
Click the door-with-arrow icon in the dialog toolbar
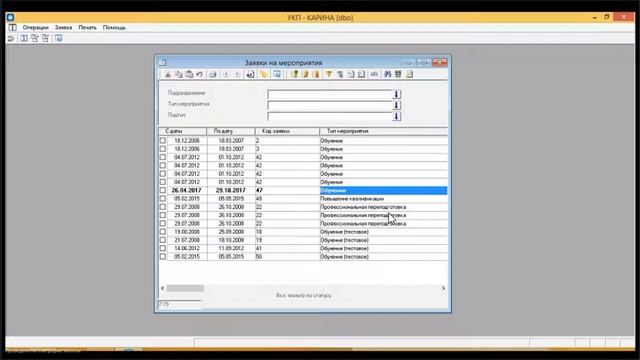[251, 74]
